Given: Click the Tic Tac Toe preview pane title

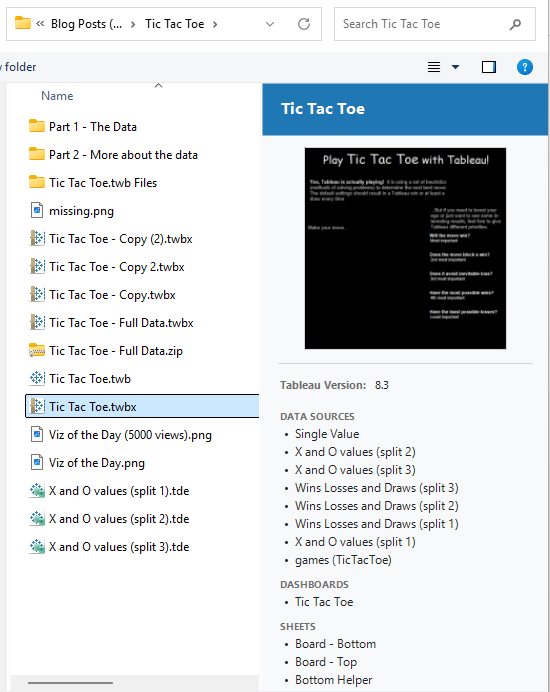Looking at the screenshot, I should tap(323, 109).
